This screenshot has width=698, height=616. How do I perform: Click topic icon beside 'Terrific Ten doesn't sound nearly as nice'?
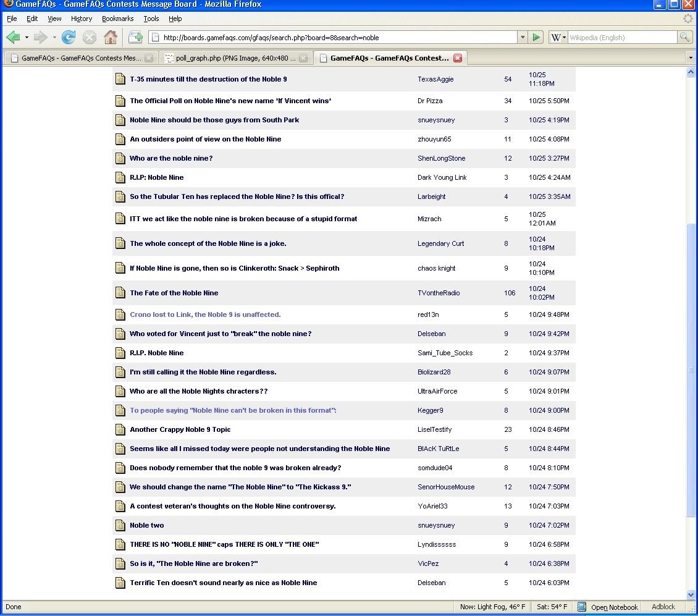120,583
